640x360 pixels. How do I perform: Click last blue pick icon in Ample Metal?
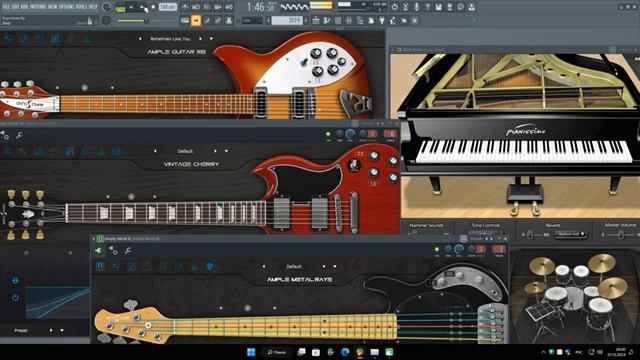pos(210,267)
